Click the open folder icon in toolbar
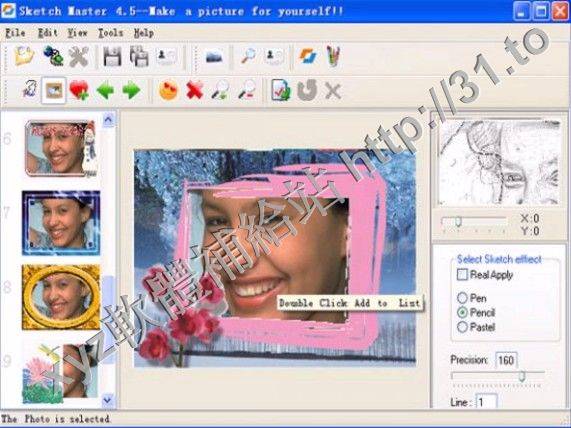571x428 pixels. click(24, 56)
